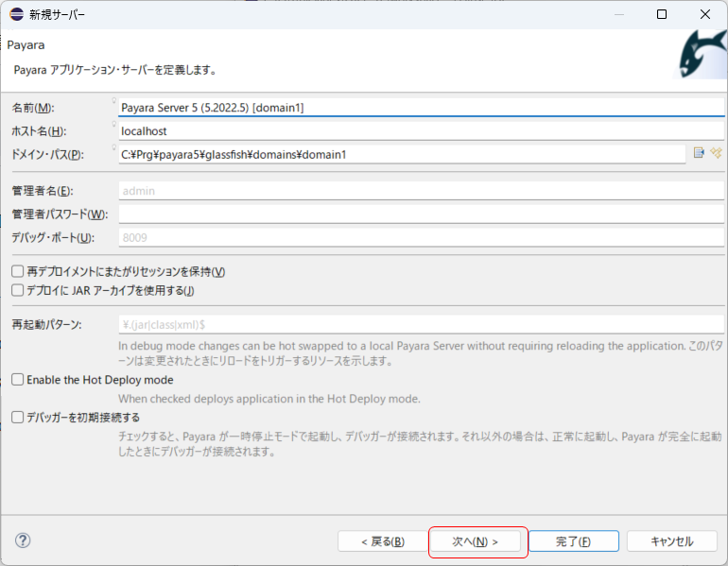
Task: Check the attach debugger early checkbox
Action: click(18, 418)
